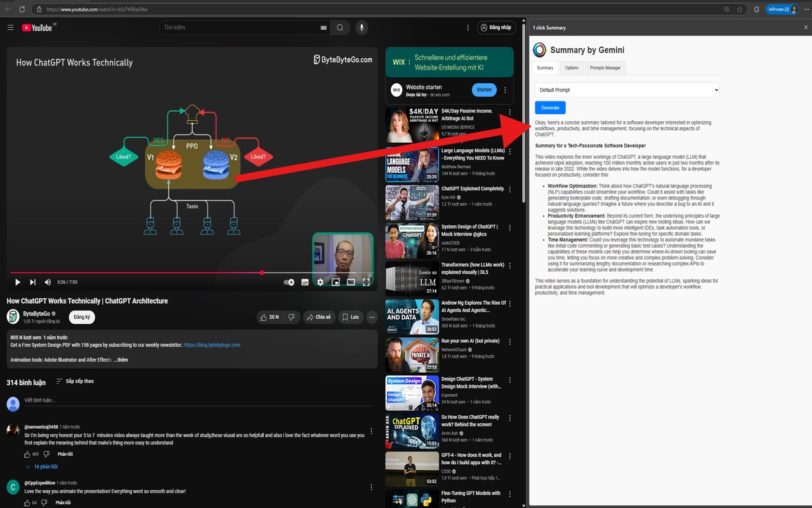Switch to theater mode

pyautogui.click(x=351, y=282)
